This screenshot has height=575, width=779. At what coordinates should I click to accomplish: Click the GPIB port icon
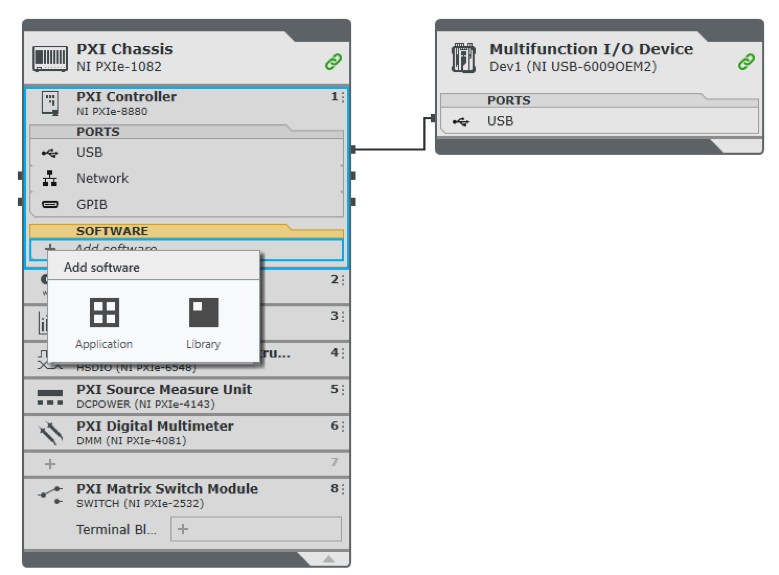pos(50,204)
